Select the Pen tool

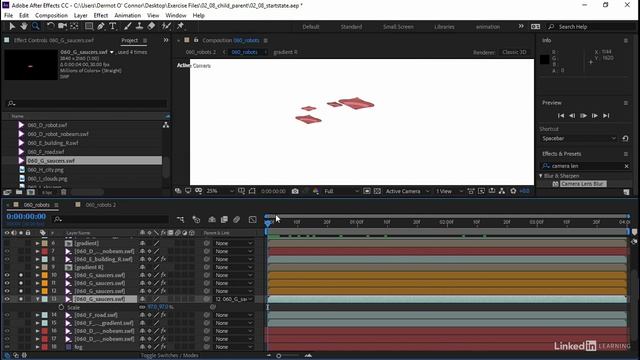click(x=101, y=26)
